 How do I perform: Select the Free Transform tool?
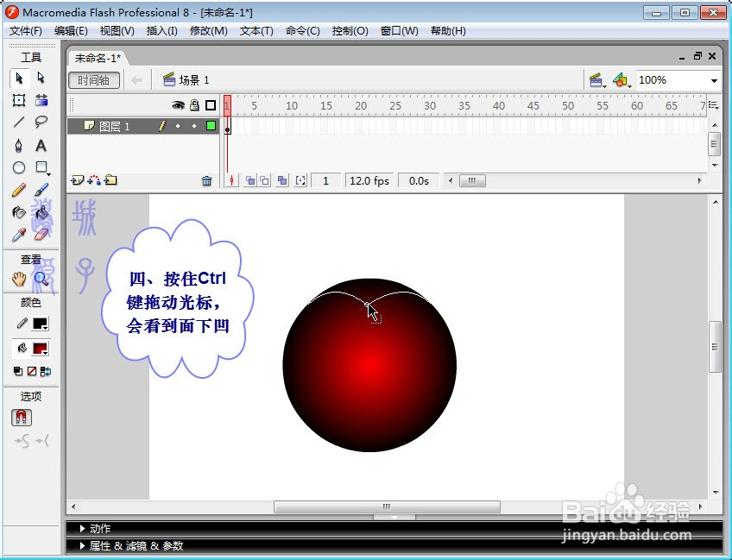click(19, 102)
